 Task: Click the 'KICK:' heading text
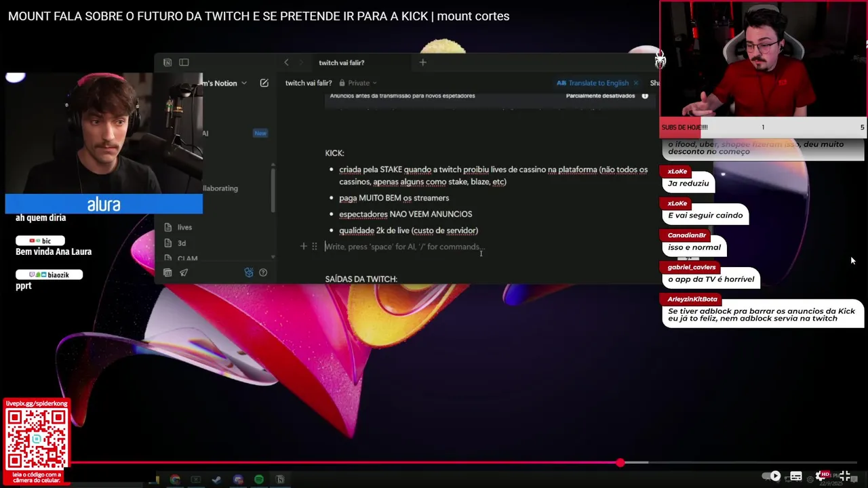coord(334,153)
